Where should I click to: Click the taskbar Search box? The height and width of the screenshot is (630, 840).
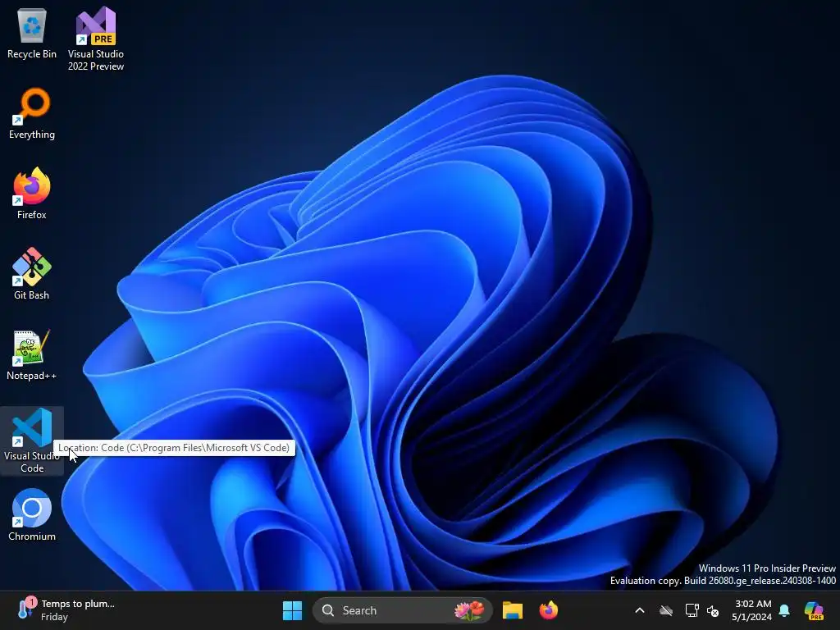click(x=402, y=610)
